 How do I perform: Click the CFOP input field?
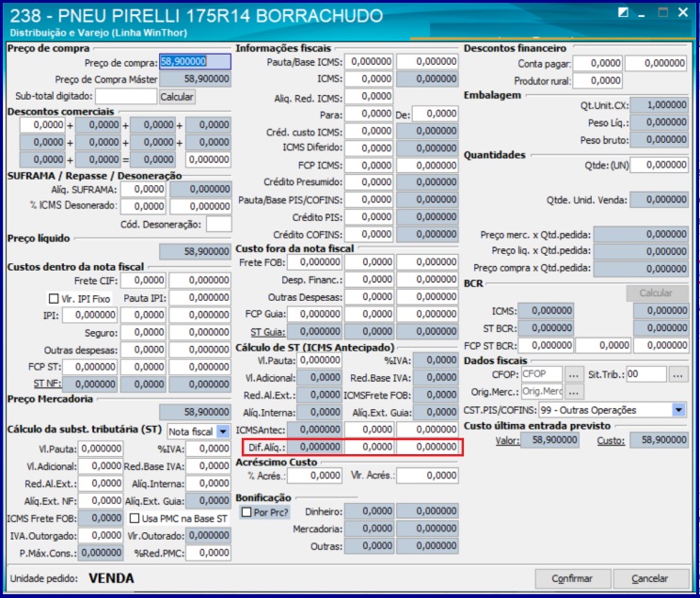point(542,374)
